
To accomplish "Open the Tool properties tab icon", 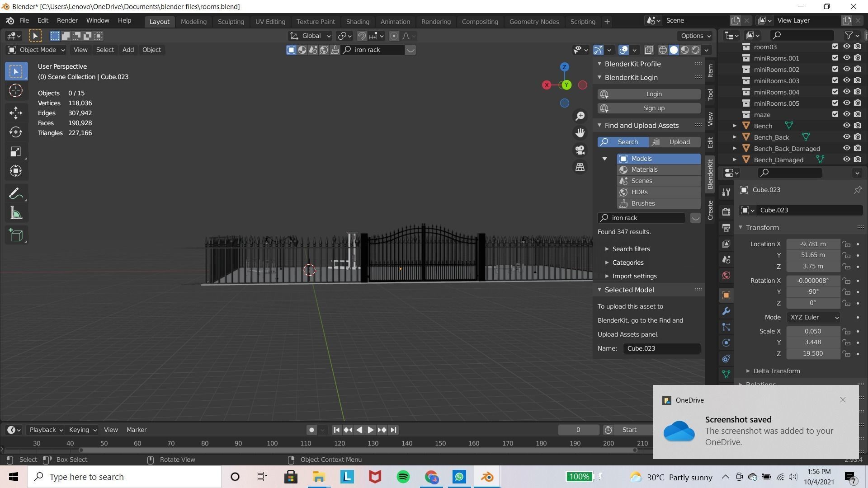I will click(726, 192).
